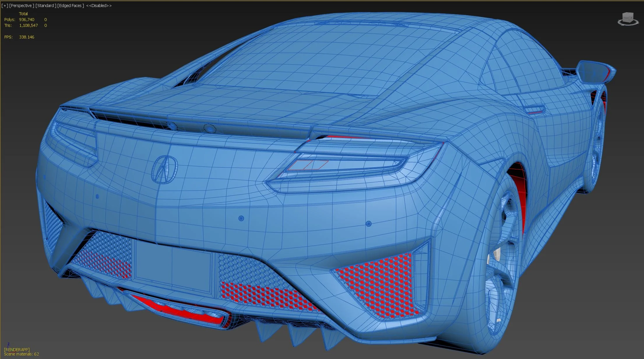The height and width of the screenshot is (359, 644).
Task: Select the round rear camera on spoiler
Action: (209, 128)
